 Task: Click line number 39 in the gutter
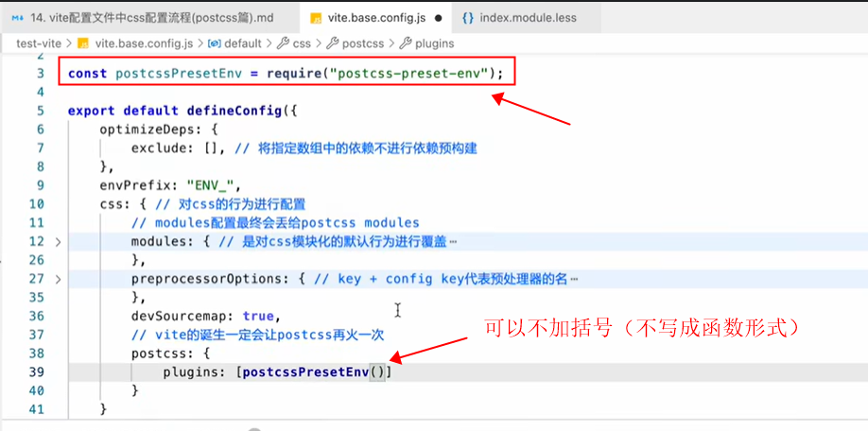37,372
